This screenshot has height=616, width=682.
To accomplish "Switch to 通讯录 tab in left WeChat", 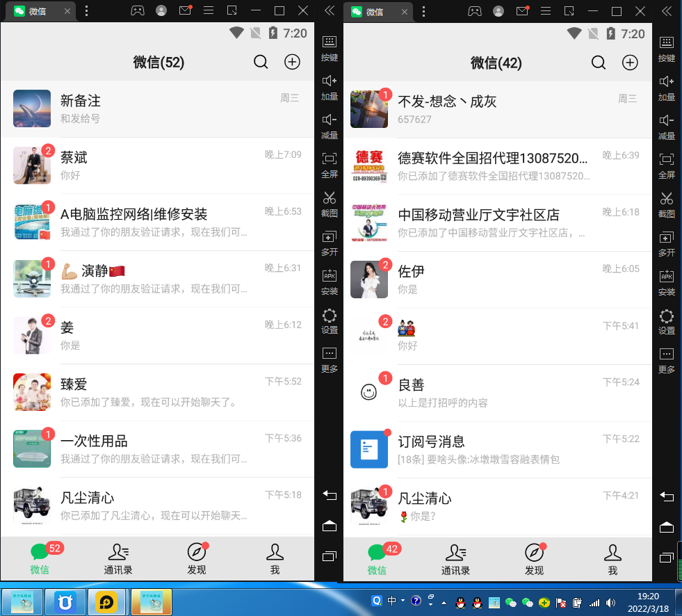I will point(118,559).
